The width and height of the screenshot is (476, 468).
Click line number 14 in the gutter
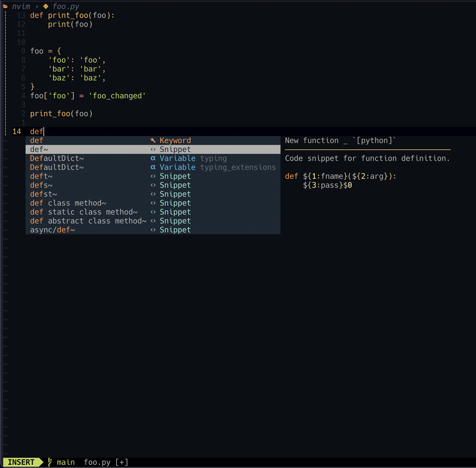pyautogui.click(x=17, y=131)
